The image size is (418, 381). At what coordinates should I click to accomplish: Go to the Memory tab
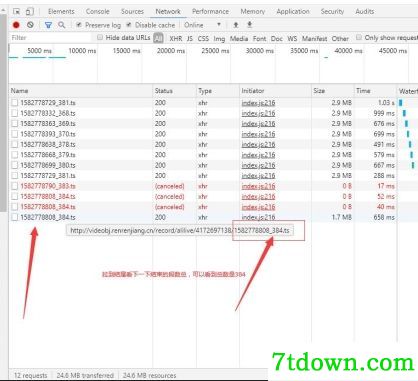click(x=253, y=12)
